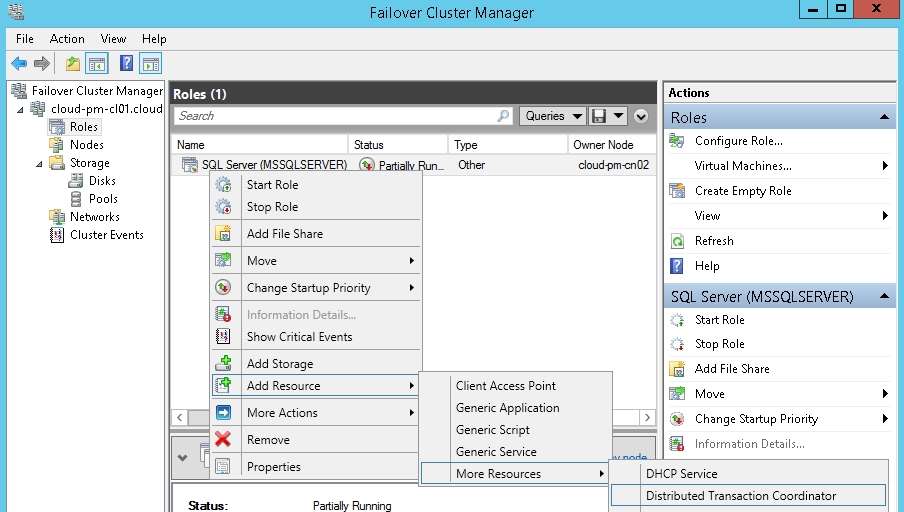The height and width of the screenshot is (512, 904).
Task: Click the Forward arrow toolbar icon
Action: click(42, 63)
